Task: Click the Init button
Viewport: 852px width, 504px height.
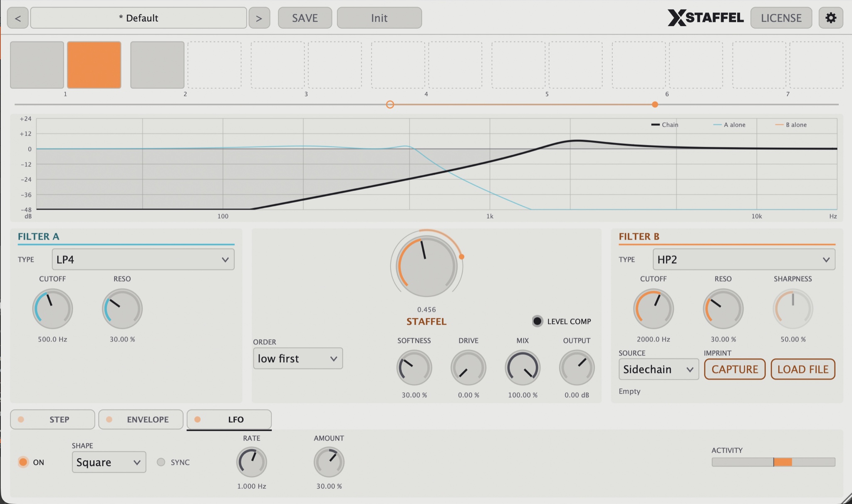Action: pos(379,18)
